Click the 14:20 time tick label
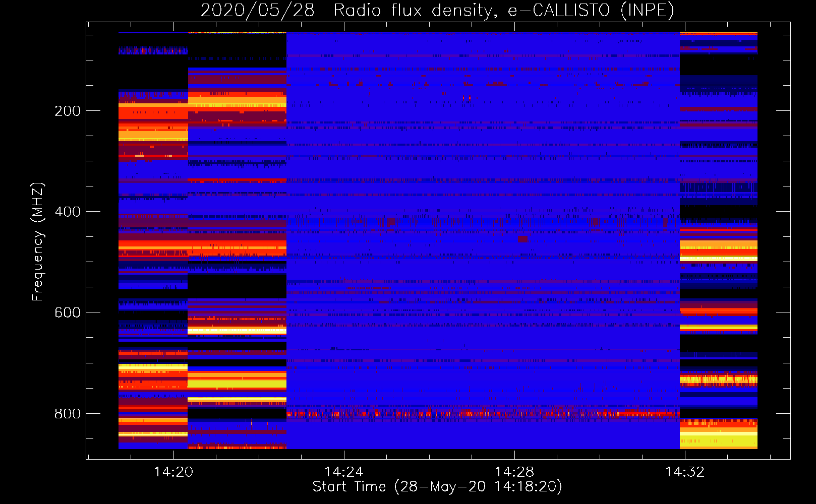The image size is (816, 504). [173, 472]
